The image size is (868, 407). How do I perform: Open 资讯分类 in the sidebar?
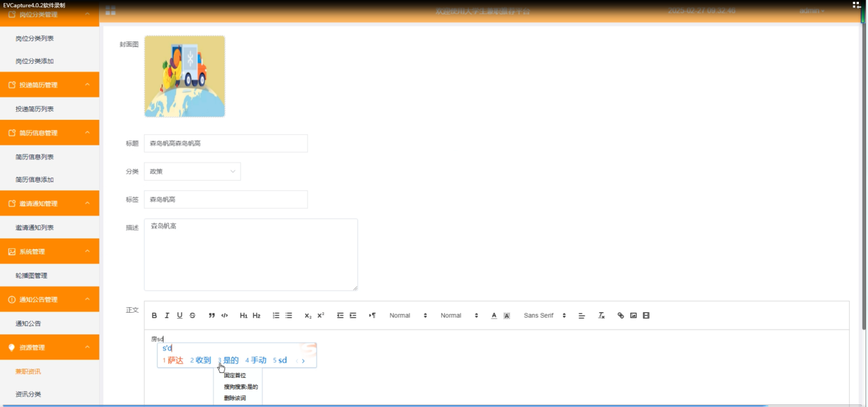(x=29, y=394)
